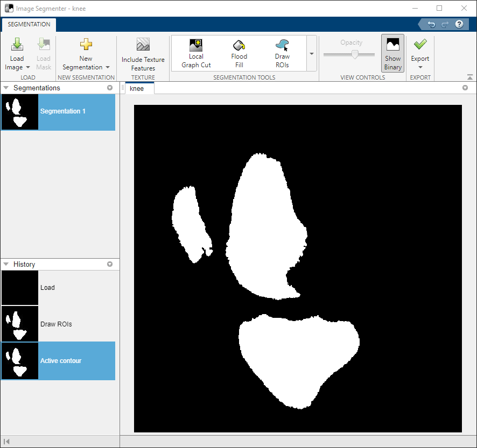This screenshot has height=448, width=477.
Task: Open the help question mark icon
Action: (459, 24)
